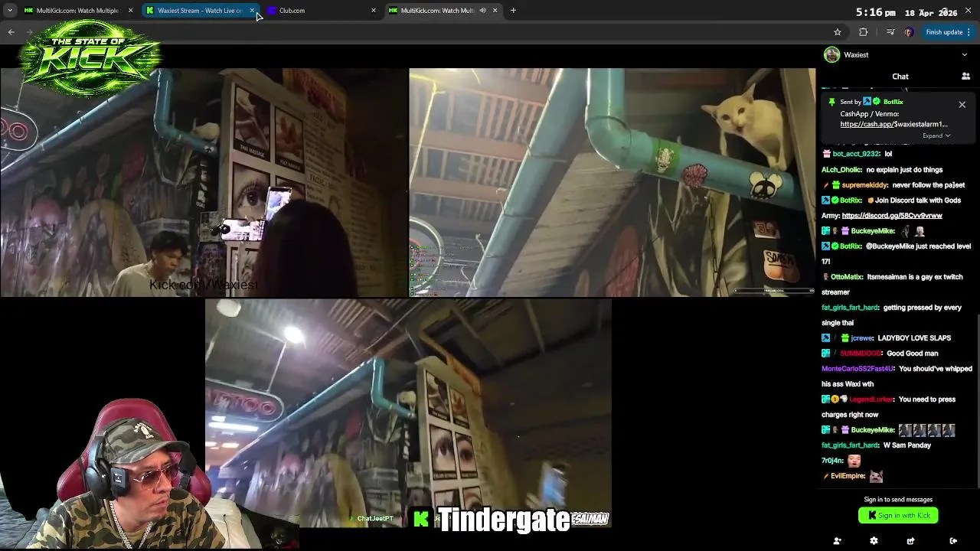The height and width of the screenshot is (551, 980).
Task: Switch to the Club.com tab
Action: tap(322, 11)
